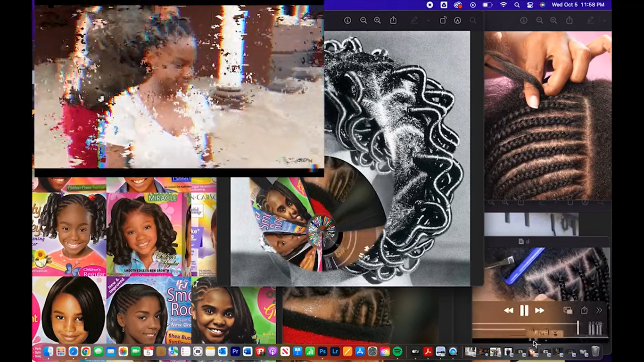
Task: Launch Spotify from the Dock
Action: click(x=397, y=352)
